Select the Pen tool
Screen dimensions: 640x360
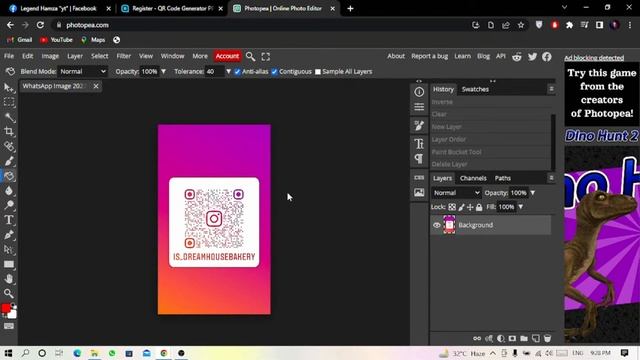(9, 235)
